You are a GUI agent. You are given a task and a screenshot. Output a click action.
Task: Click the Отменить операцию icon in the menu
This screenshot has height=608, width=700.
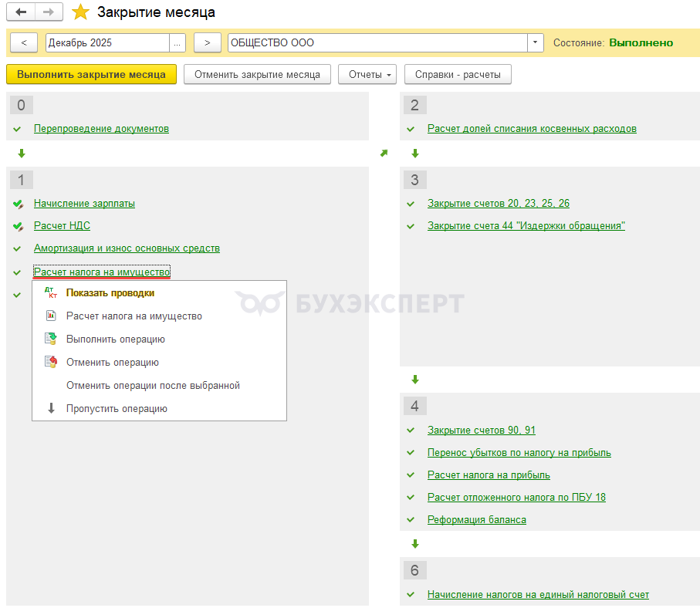[51, 363]
